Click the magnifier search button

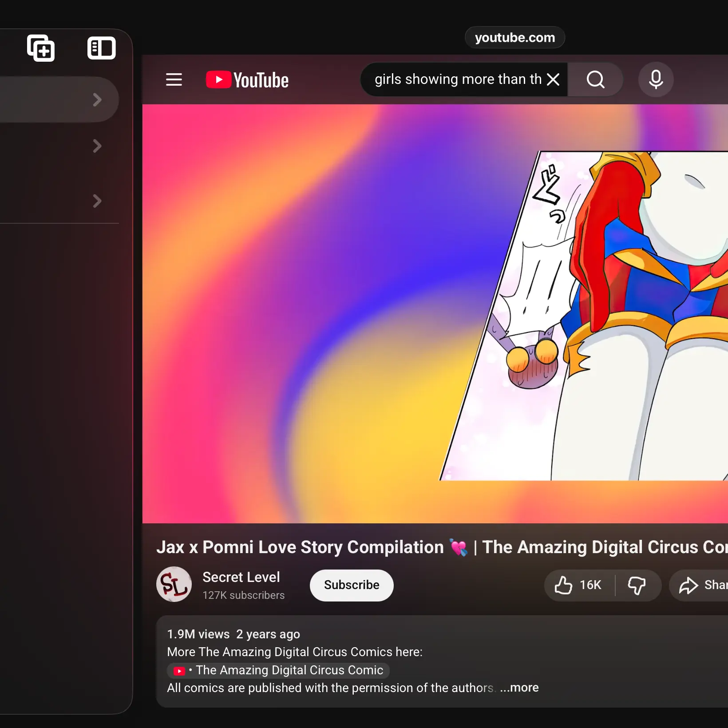[x=595, y=79]
